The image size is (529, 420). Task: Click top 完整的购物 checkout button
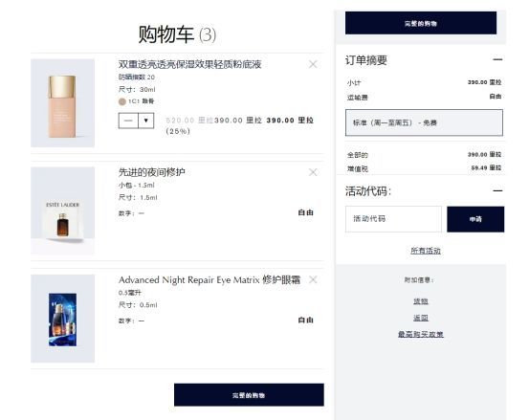coord(421,23)
